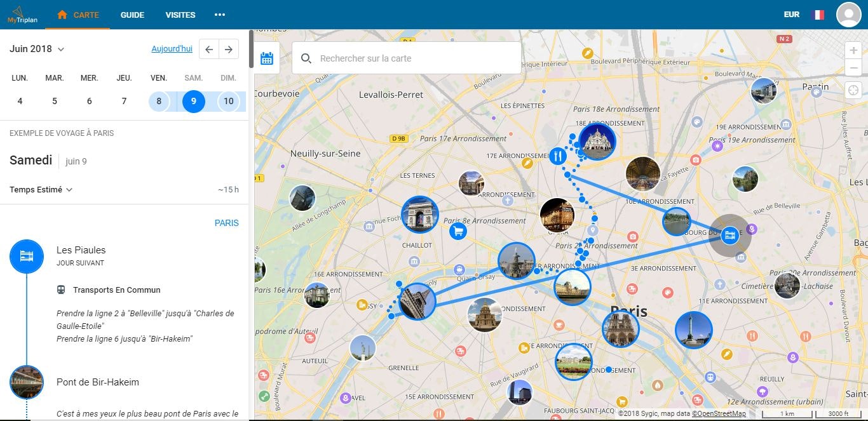Switch to the GUIDE tab
This screenshot has height=421, width=868.
132,15
